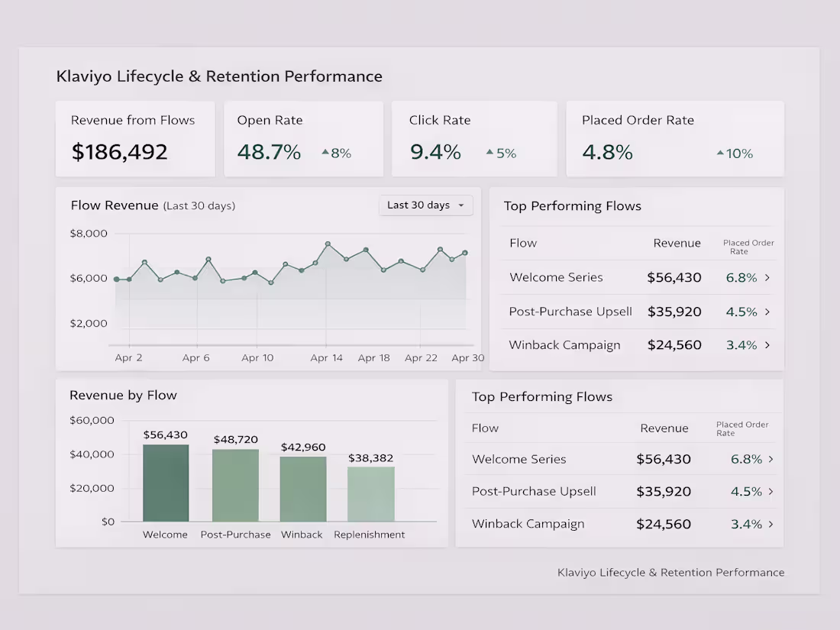Sort by Revenue column header in upper table
This screenshot has height=630, width=840.
[x=677, y=243]
